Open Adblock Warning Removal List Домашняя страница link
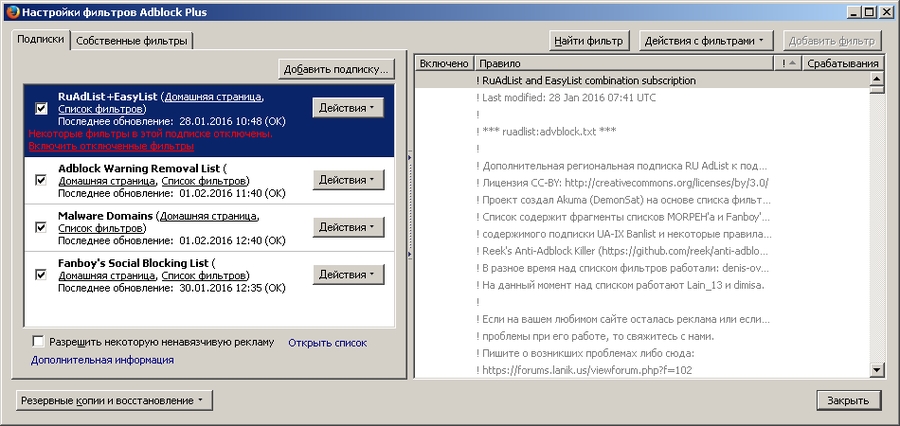900x426 pixels. click(x=107, y=181)
